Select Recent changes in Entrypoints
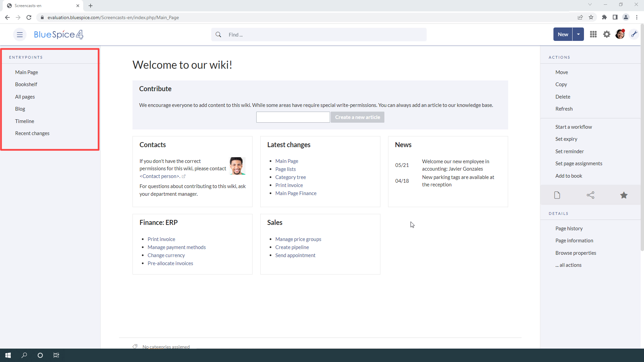The image size is (644, 362). (32, 133)
